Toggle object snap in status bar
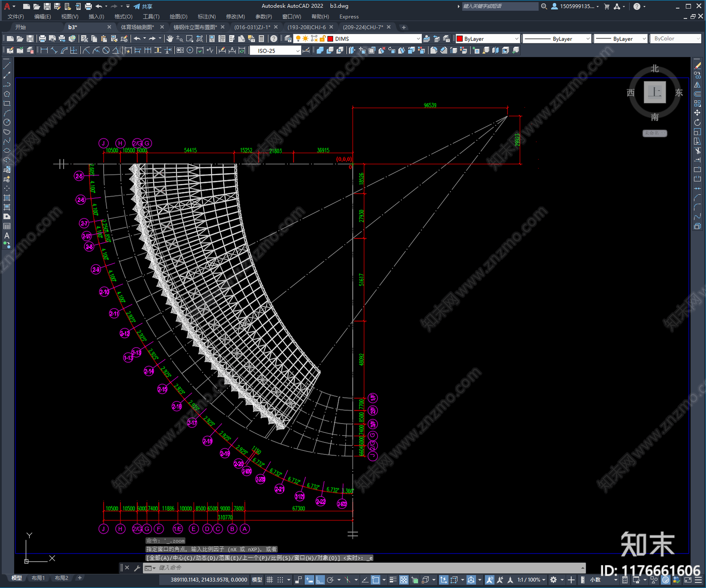Viewport: 706px width, 588px height. (376, 580)
